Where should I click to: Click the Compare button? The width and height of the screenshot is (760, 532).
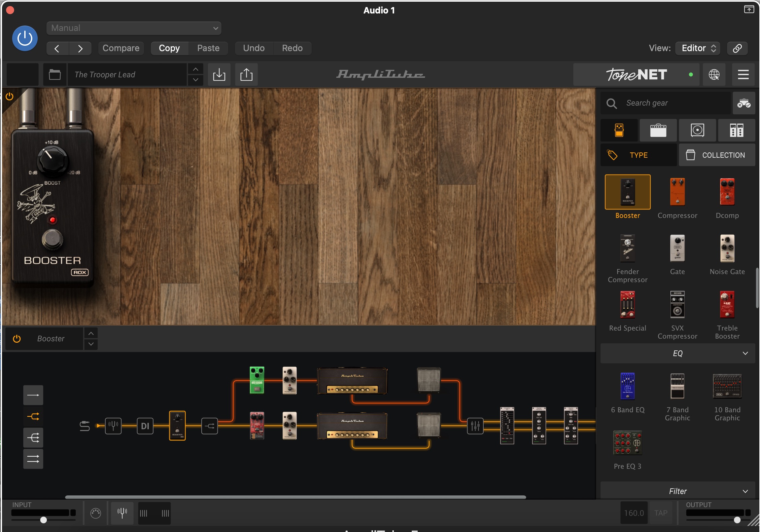click(x=121, y=48)
